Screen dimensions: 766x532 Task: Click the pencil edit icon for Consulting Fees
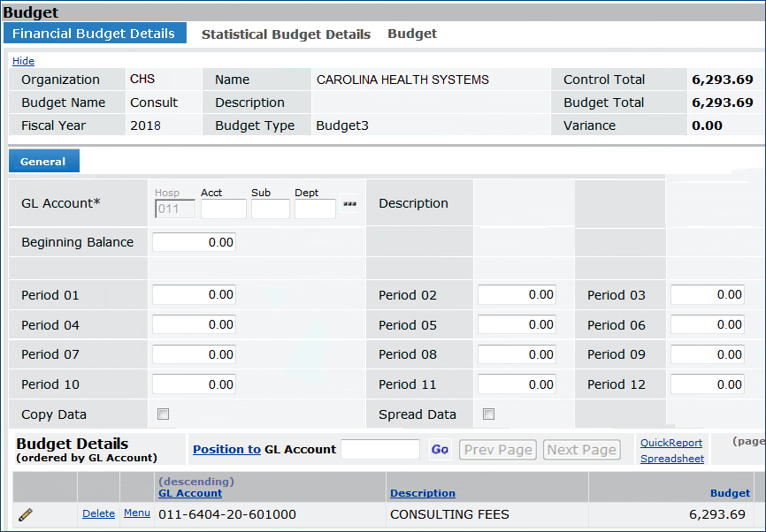pyautogui.click(x=26, y=514)
